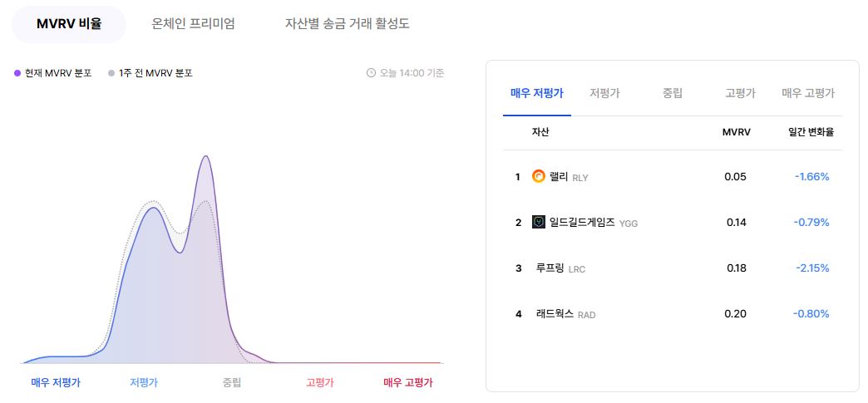Select the MVRV 비율 tab
The image size is (868, 403).
tap(69, 24)
